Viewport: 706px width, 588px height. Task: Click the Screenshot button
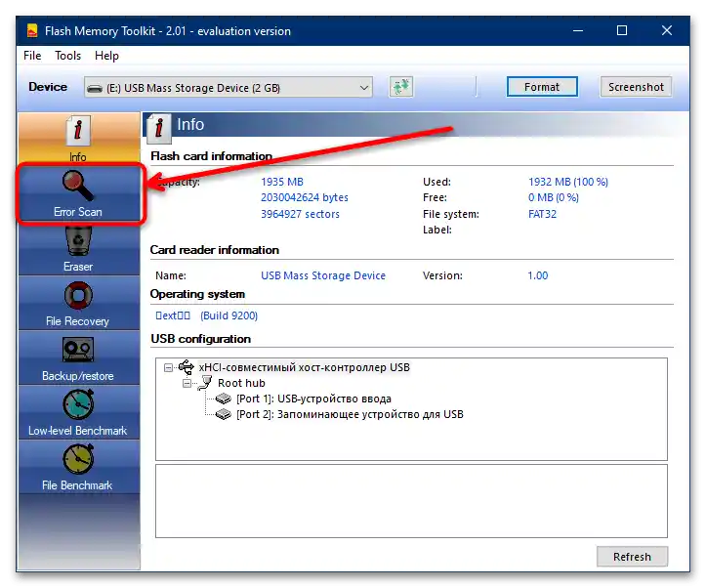(636, 87)
